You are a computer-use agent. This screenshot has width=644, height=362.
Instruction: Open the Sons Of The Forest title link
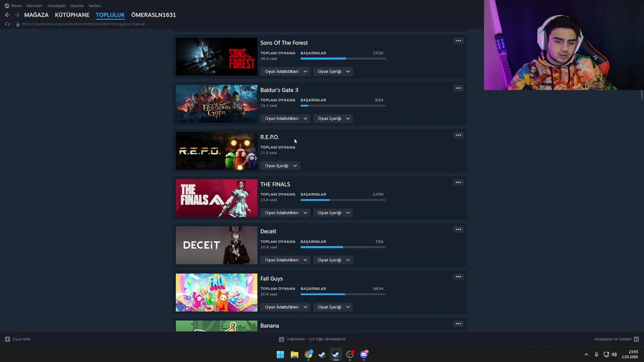pos(284,43)
